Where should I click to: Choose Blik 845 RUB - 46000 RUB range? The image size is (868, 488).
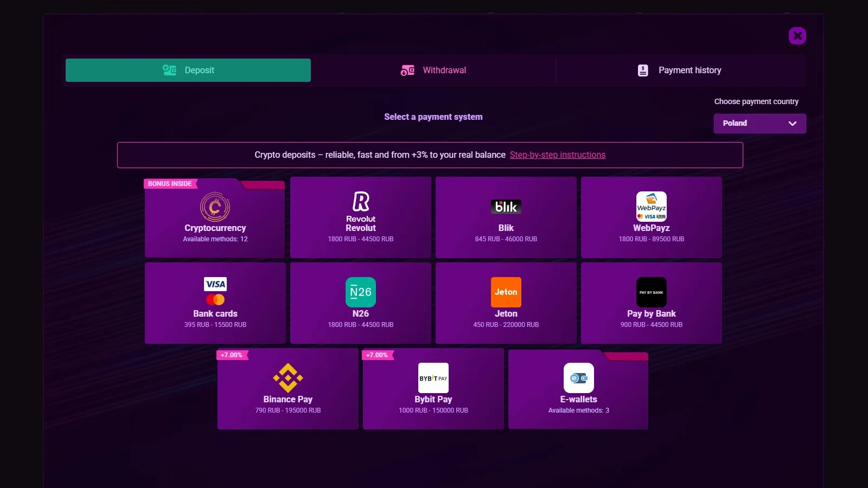[506, 239]
